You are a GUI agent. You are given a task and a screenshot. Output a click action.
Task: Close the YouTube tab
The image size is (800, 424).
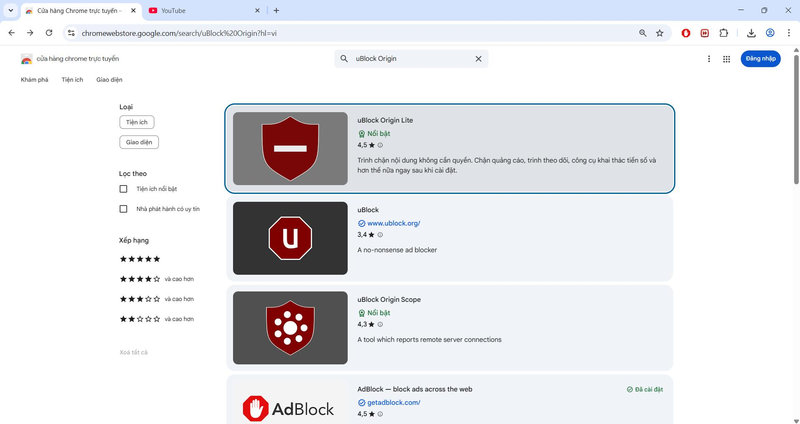click(x=257, y=10)
